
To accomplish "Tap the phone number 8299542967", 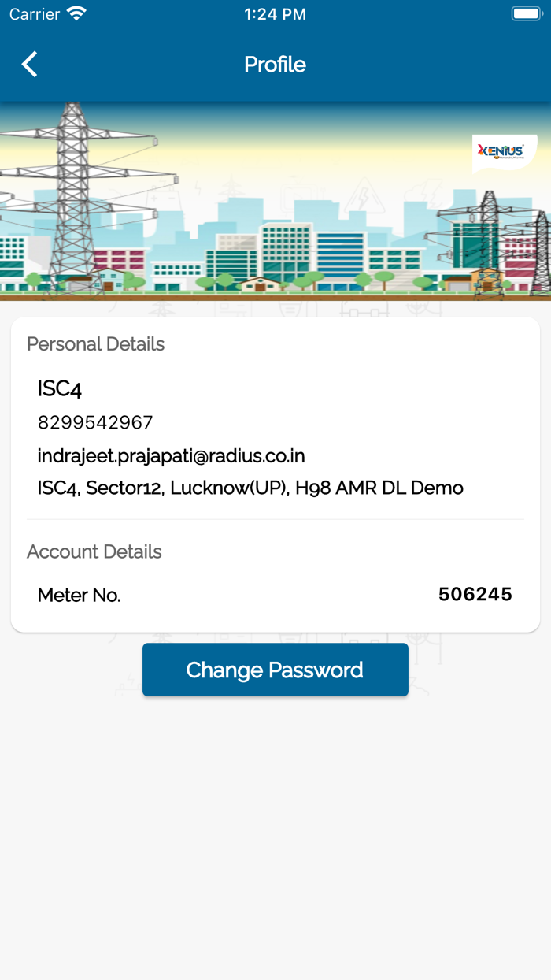I will [x=95, y=422].
